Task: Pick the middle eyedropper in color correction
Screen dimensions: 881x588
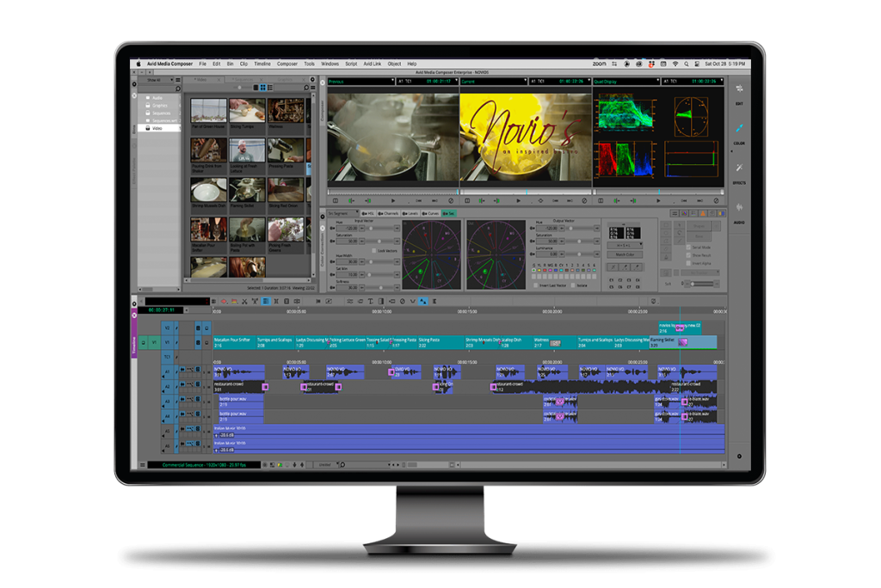Action: [625, 267]
